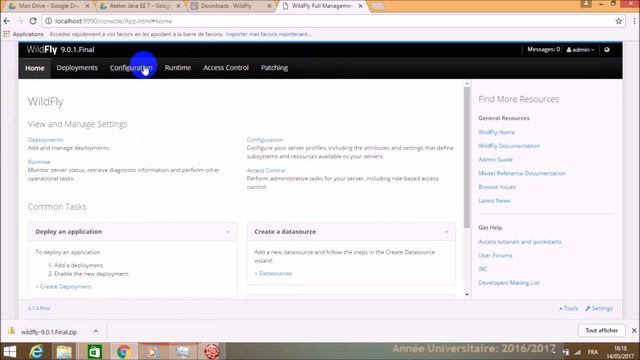The image size is (640, 360).
Task: Collapse the Create a datasource panel
Action: [x=446, y=232]
